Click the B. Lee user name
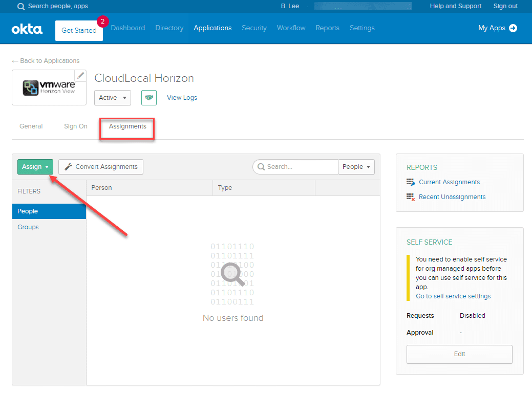 (290, 6)
